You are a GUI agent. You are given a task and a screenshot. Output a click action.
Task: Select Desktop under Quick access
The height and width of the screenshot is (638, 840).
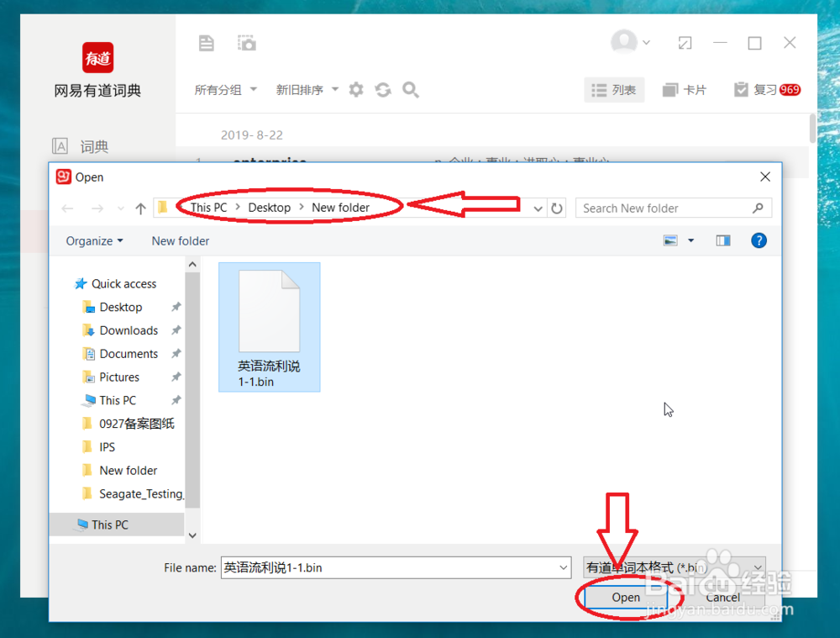tap(113, 307)
